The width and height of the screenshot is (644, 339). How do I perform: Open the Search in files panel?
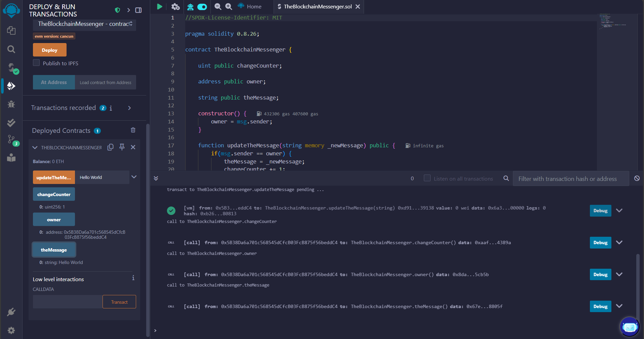coord(11,49)
